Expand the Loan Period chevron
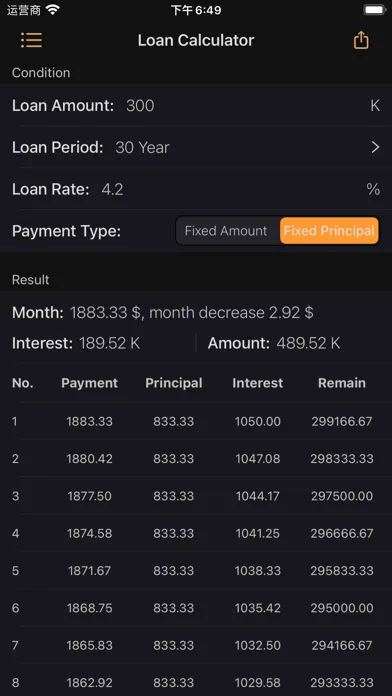Viewport: 392px width, 696px height. pyautogui.click(x=375, y=147)
